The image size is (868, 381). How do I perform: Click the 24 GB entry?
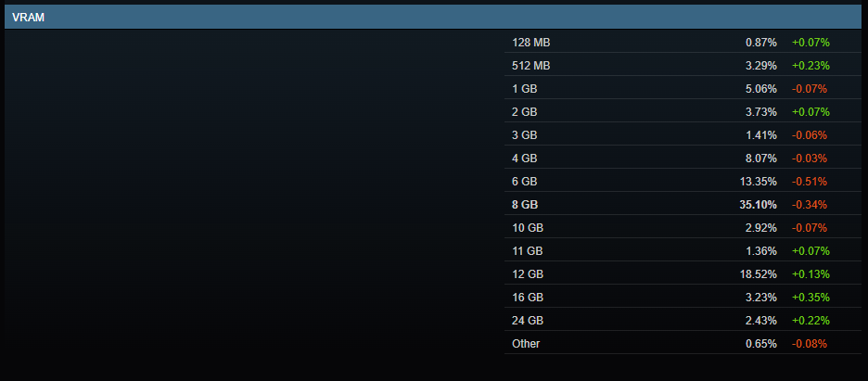click(x=683, y=322)
